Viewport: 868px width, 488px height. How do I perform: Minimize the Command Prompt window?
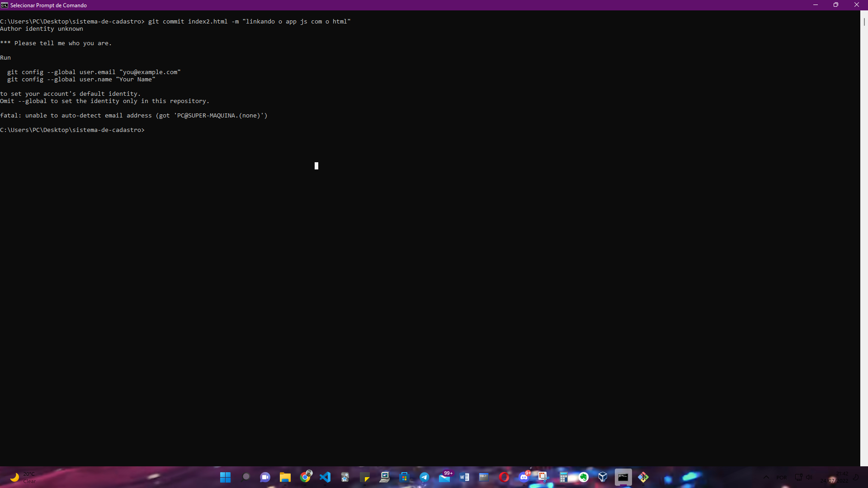point(816,5)
